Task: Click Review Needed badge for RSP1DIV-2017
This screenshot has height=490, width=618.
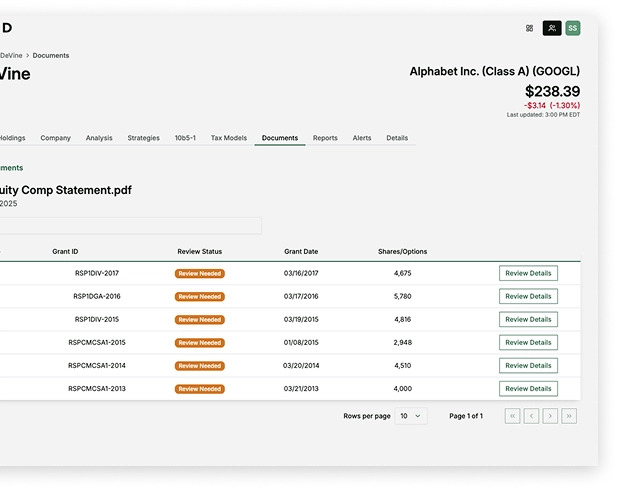Action: 200,274
